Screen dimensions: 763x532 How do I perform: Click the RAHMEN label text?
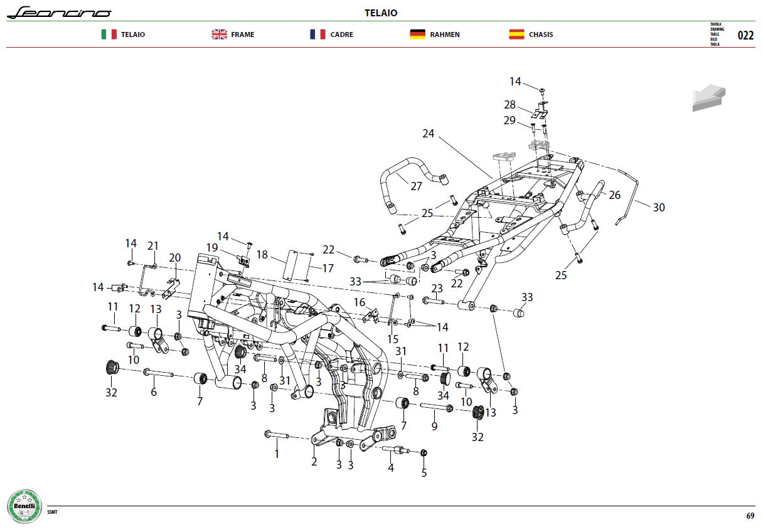[445, 35]
